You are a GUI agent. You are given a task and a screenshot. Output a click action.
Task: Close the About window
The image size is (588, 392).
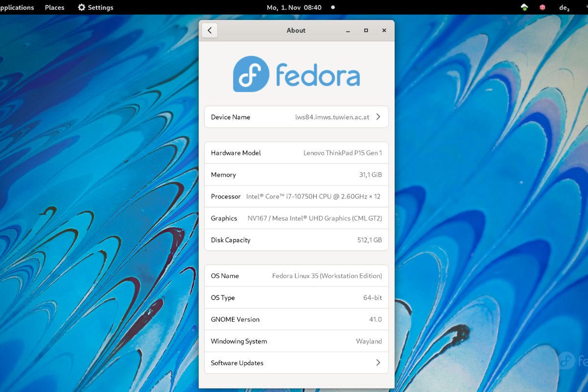[384, 30]
